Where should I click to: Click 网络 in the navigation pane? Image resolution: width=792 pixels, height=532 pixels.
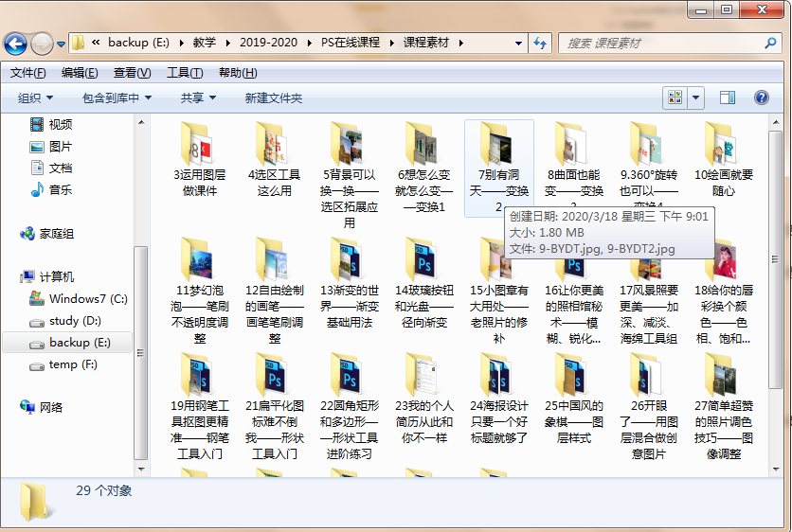point(51,407)
